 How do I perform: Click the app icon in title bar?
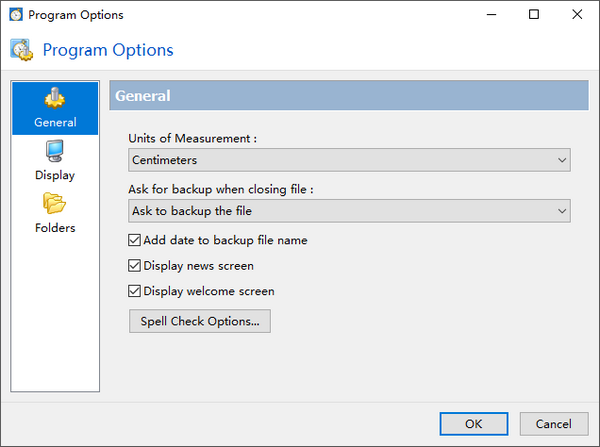(14, 15)
